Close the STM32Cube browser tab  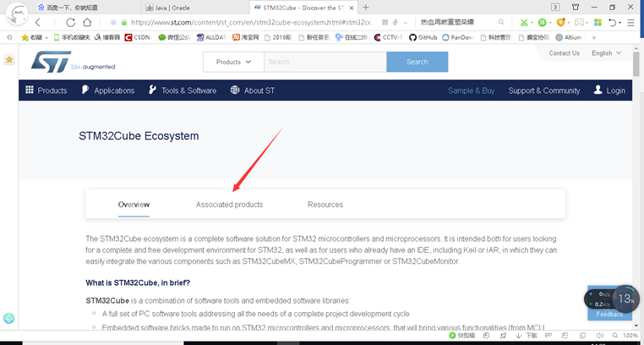[352, 8]
